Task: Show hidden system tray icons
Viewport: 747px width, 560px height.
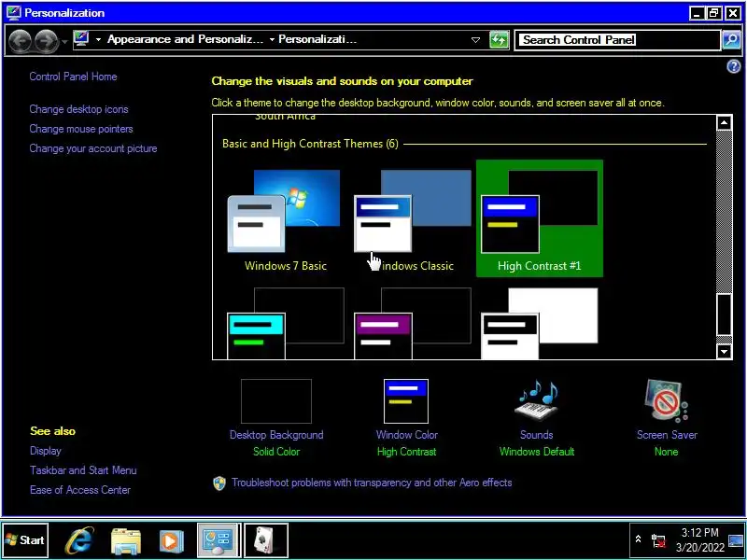Action: coord(638,539)
